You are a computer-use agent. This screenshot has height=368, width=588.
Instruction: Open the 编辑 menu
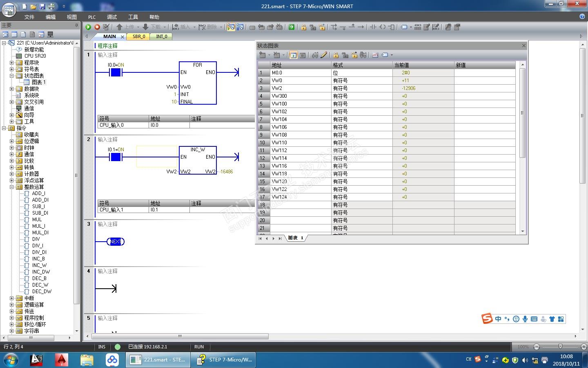pos(51,17)
